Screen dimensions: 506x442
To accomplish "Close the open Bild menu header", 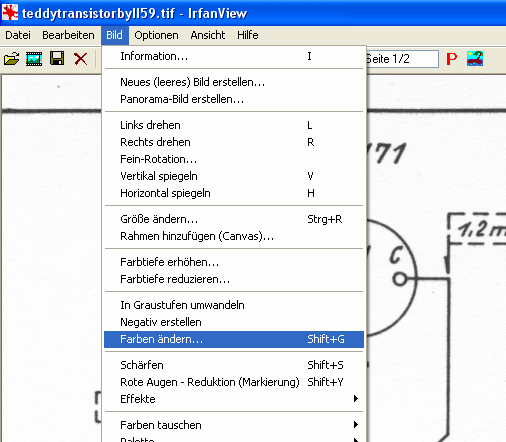I will click(115, 35).
